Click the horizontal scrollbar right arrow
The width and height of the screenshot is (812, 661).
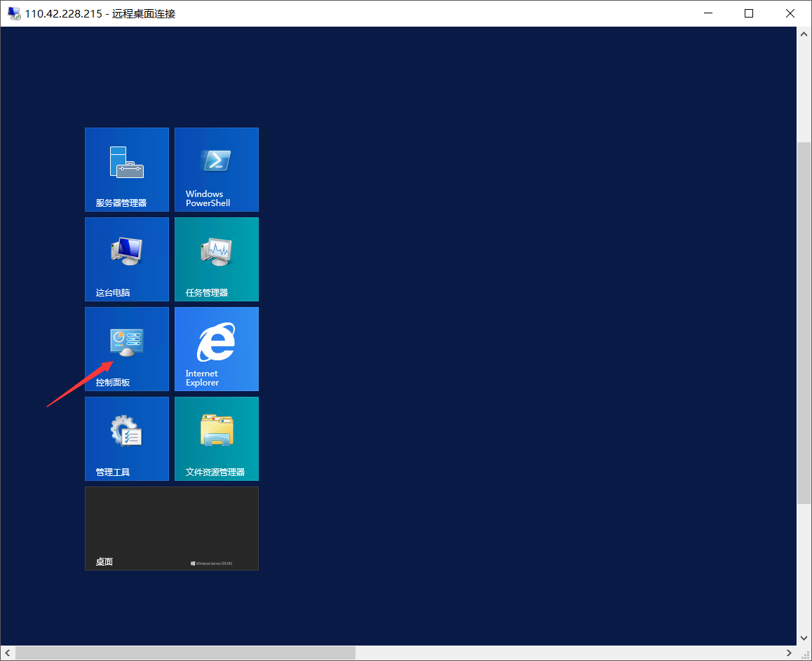tap(790, 653)
